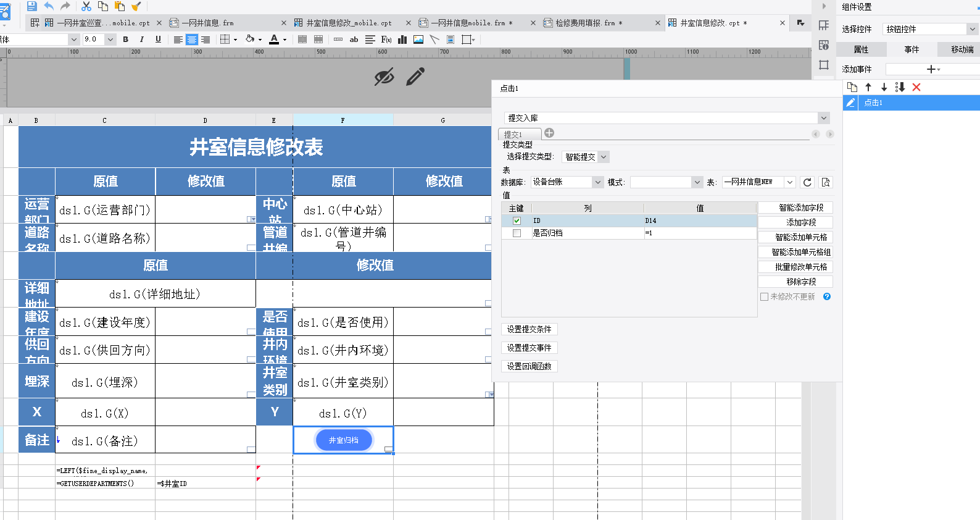Open the 模式 dropdown

pyautogui.click(x=666, y=182)
